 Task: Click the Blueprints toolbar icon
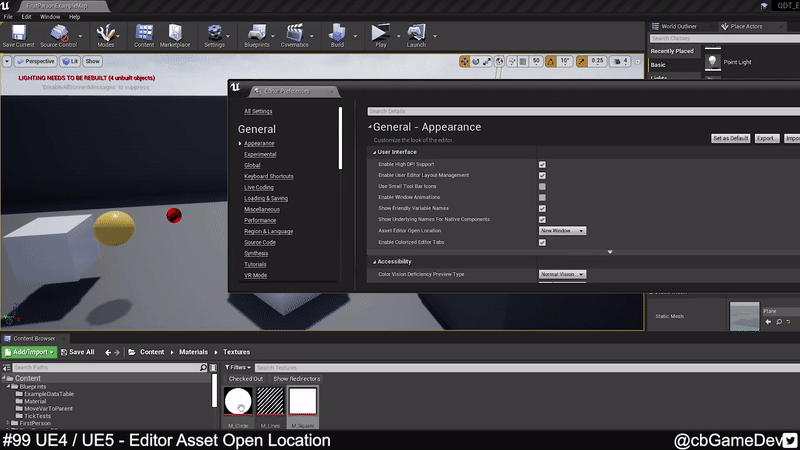click(257, 36)
